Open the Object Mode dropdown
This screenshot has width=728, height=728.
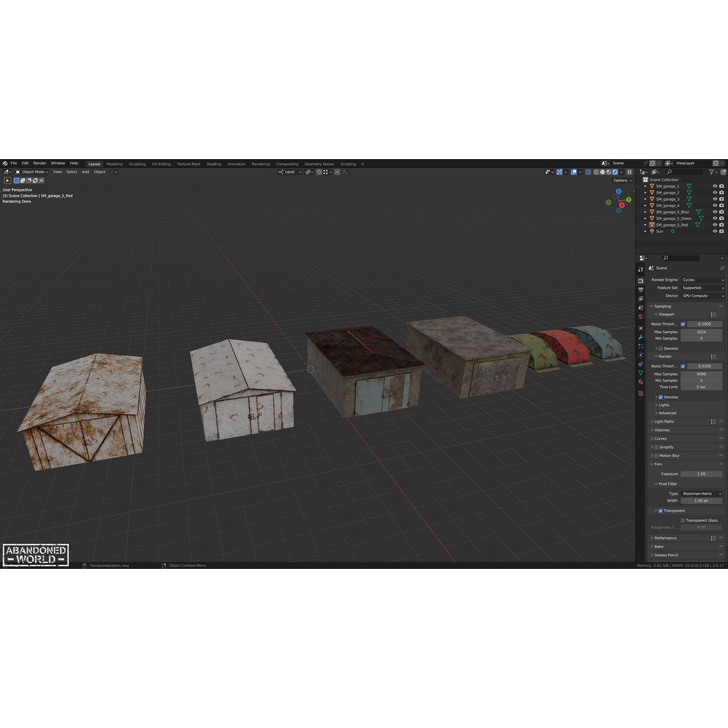pos(32,172)
